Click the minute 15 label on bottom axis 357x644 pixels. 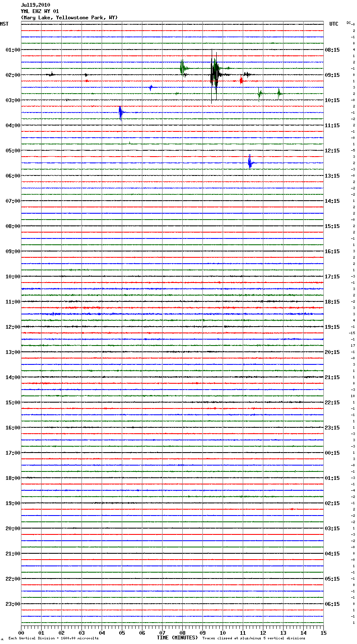(323, 633)
